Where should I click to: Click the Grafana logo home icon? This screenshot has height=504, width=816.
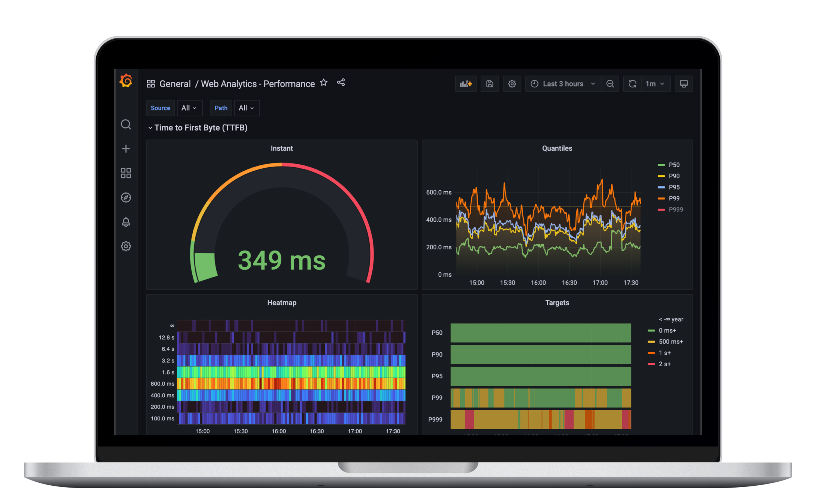click(126, 81)
